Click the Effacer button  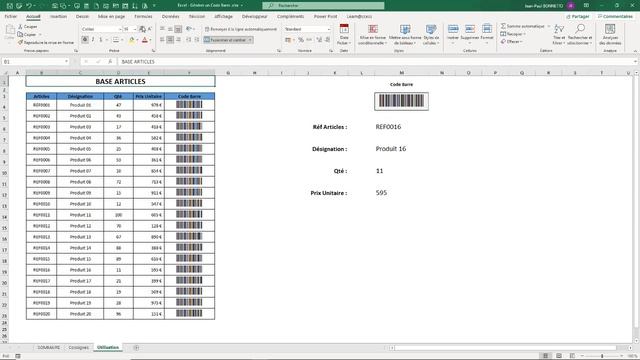(x=511, y=42)
